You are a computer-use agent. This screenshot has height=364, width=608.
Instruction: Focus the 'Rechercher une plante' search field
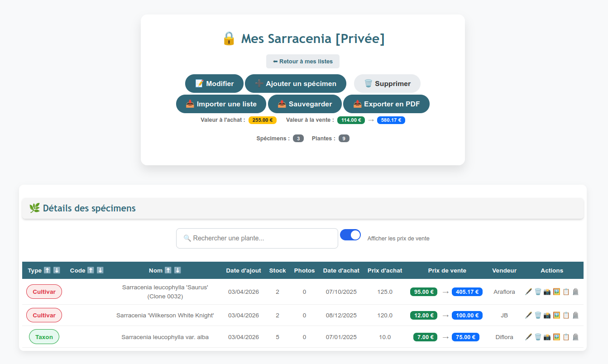click(x=257, y=238)
